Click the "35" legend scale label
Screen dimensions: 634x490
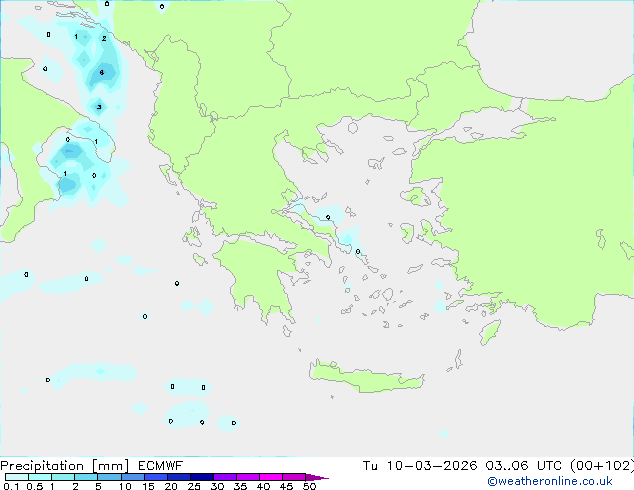(x=240, y=486)
